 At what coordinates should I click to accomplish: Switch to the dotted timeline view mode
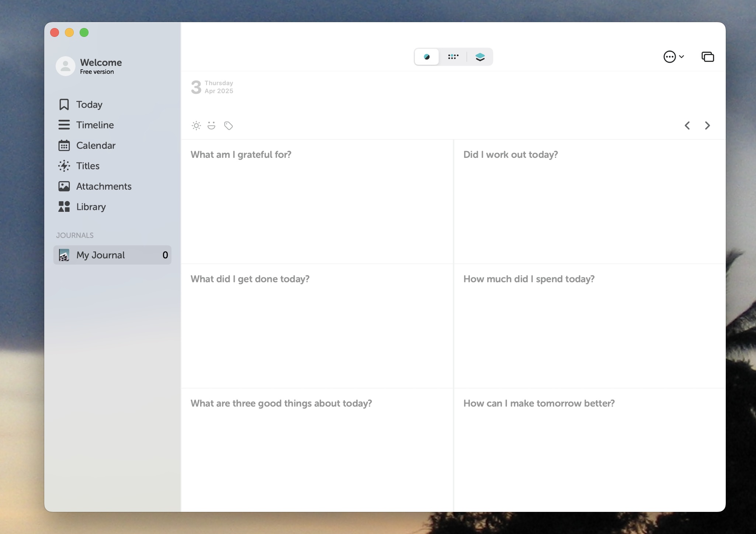[453, 57]
